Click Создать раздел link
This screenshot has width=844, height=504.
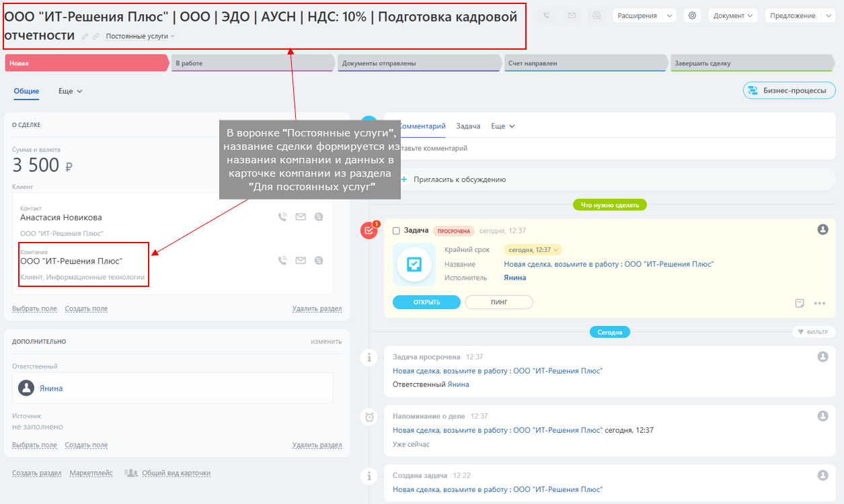36,473
